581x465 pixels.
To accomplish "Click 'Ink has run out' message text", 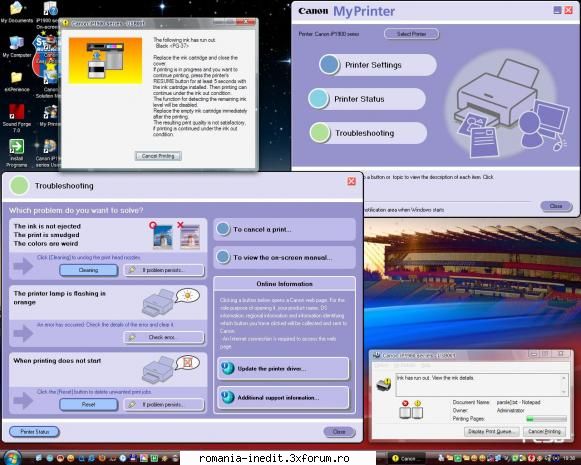I will [x=435, y=378].
